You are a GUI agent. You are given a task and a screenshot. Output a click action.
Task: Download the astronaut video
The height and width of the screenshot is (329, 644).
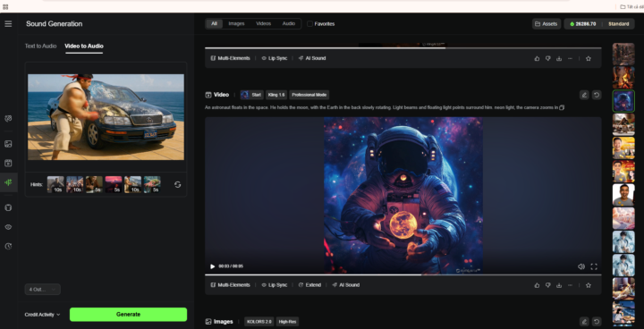click(559, 285)
